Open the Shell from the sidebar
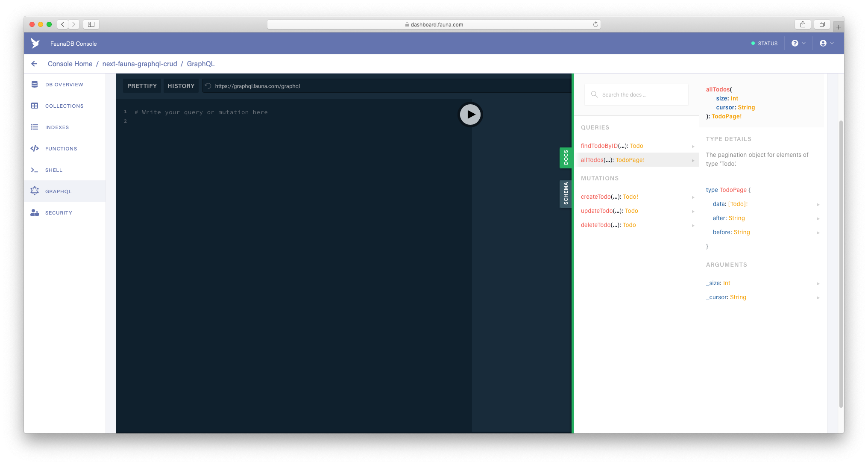 click(53, 170)
